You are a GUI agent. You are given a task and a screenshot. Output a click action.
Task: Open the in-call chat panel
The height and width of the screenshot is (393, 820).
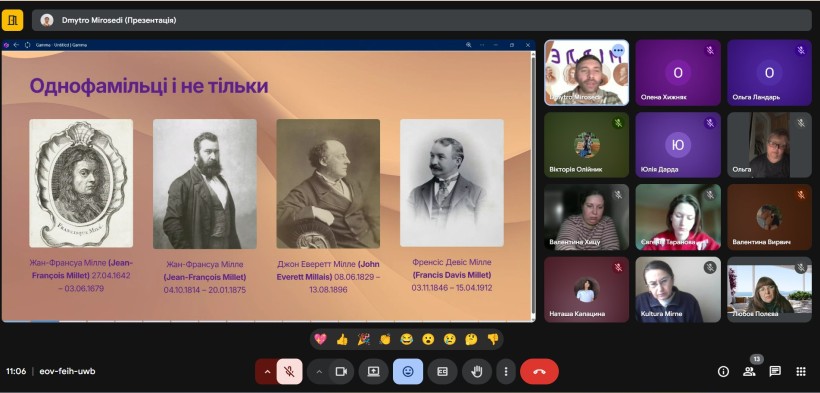[775, 372]
